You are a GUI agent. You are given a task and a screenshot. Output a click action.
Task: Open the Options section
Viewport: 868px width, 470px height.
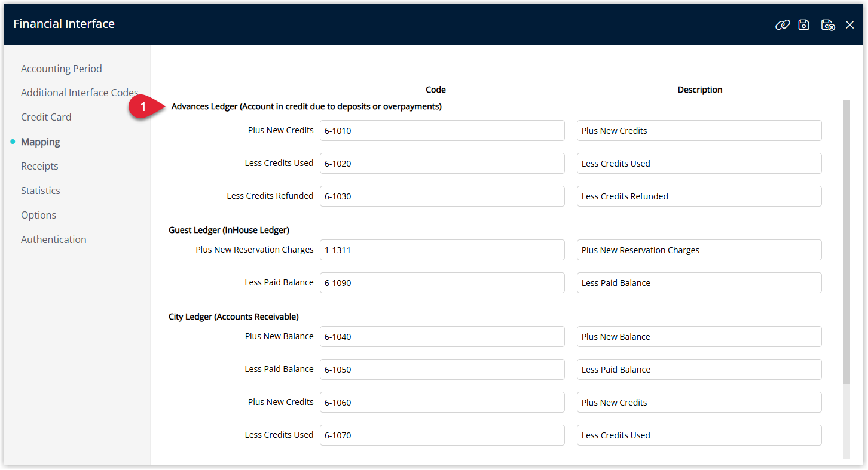click(38, 215)
